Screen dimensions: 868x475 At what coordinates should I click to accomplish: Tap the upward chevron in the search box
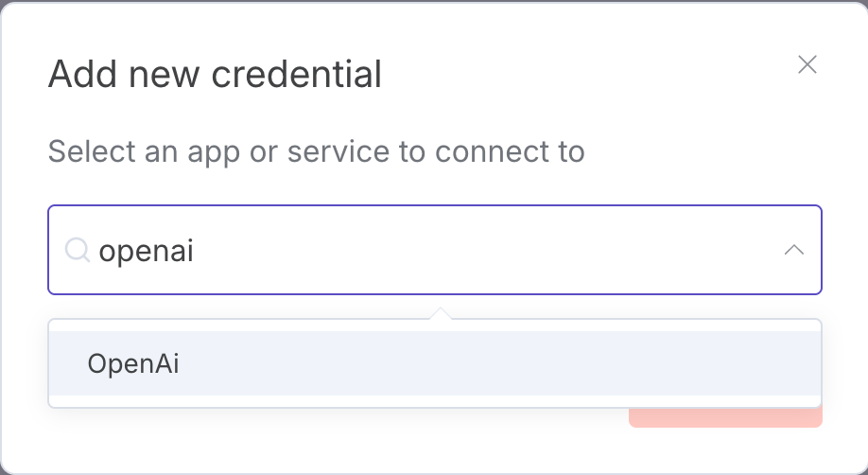[x=794, y=250]
